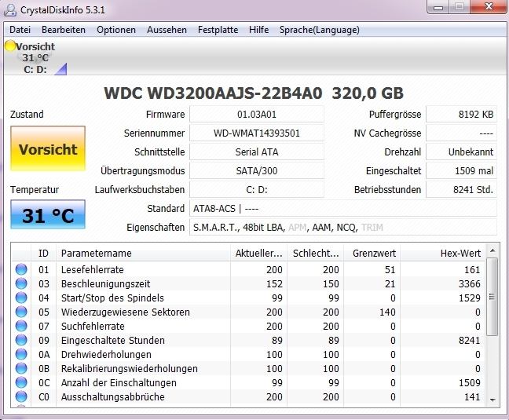The image size is (509, 420).
Task: Open the Bearbeiten menu
Action: click(x=64, y=30)
